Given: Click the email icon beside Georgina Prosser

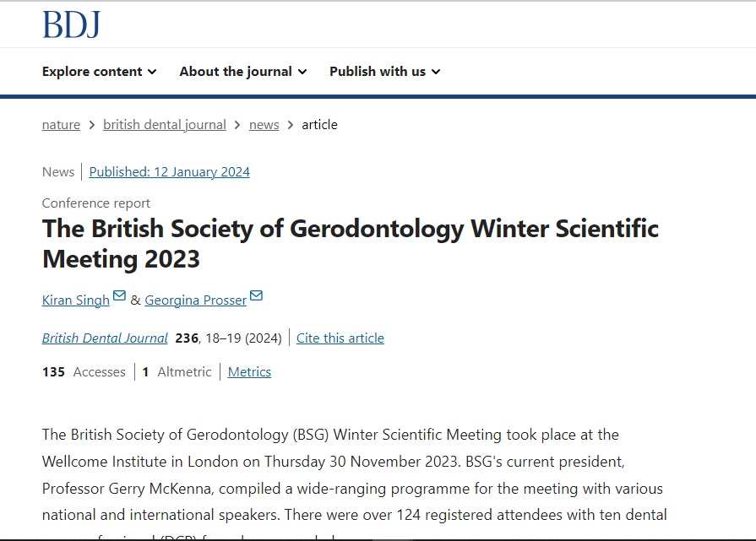Looking at the screenshot, I should 257,295.
